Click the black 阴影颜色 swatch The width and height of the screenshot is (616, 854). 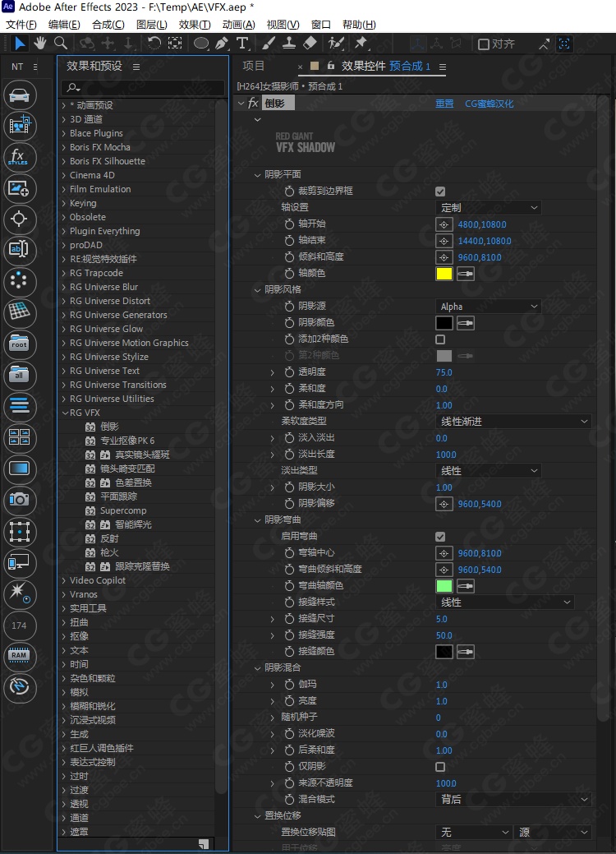click(x=444, y=323)
